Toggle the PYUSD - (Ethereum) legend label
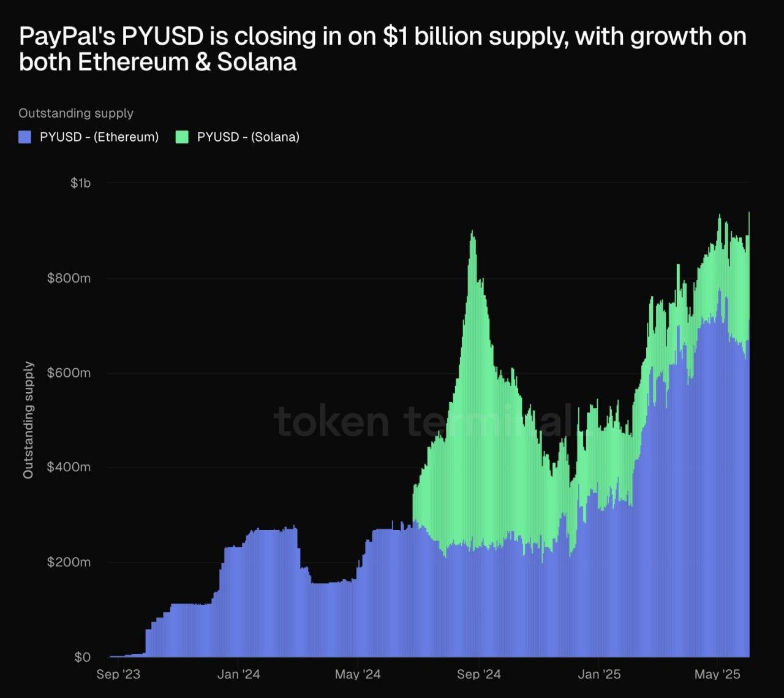784x698 pixels. pyautogui.click(x=99, y=137)
